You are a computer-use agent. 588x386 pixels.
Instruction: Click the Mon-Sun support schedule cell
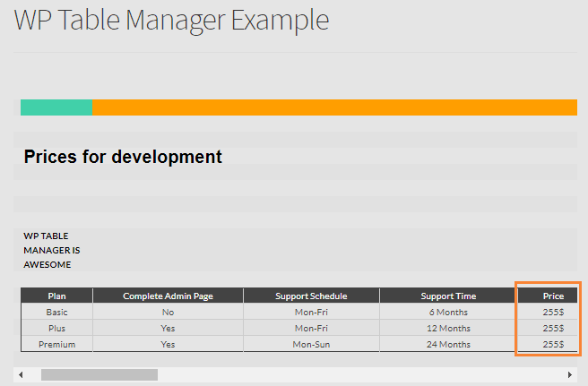(311, 344)
